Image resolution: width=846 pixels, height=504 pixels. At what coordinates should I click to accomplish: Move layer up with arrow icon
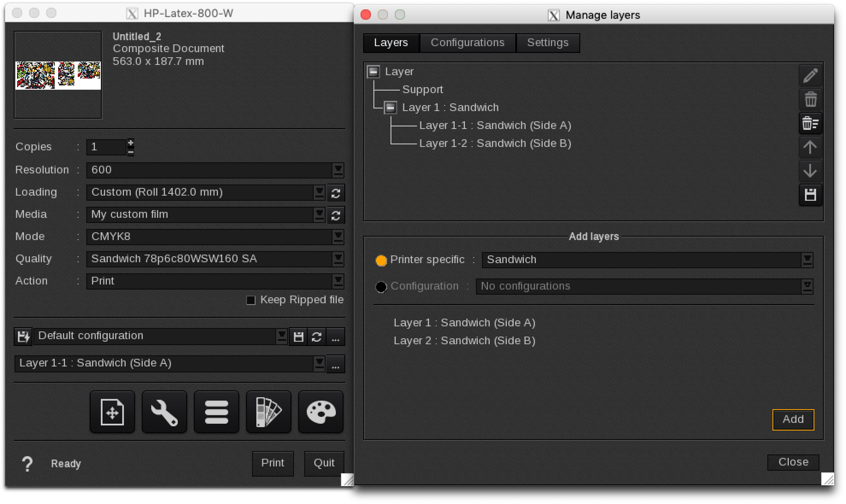(x=811, y=148)
